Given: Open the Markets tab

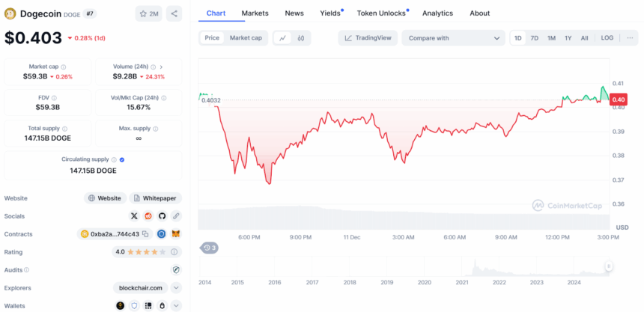Looking at the screenshot, I should [255, 13].
